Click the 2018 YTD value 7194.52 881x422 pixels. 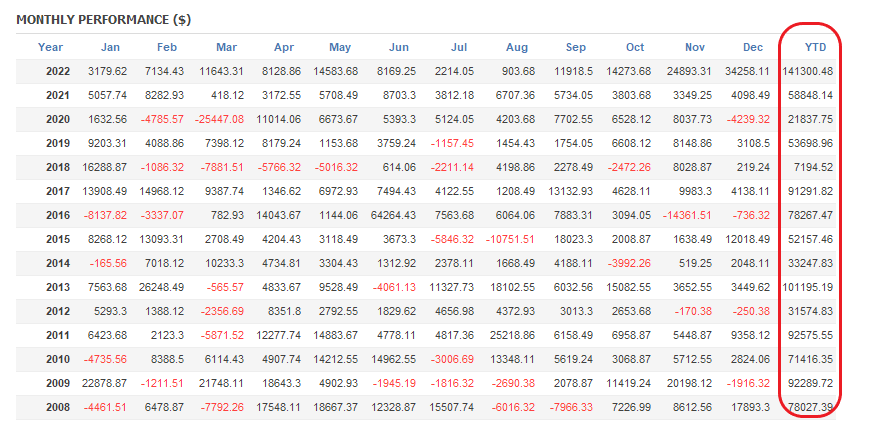(x=816, y=167)
